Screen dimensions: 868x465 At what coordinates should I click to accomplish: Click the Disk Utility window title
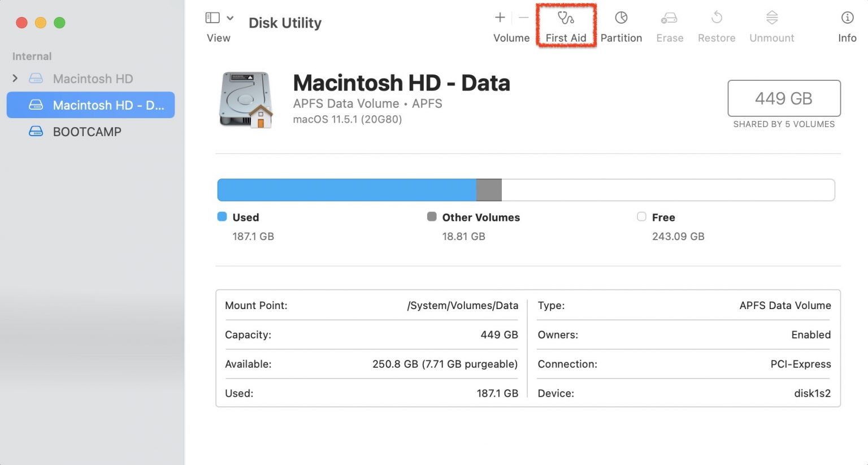click(x=285, y=23)
